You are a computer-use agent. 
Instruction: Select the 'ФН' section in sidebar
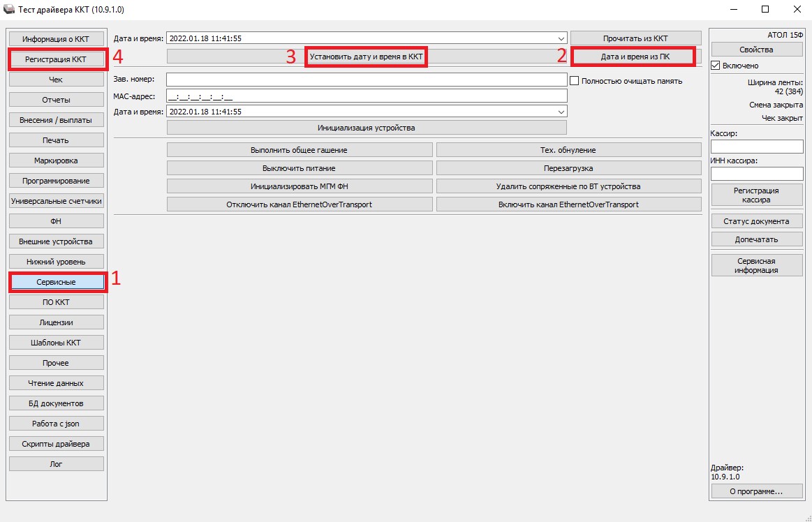coord(57,221)
